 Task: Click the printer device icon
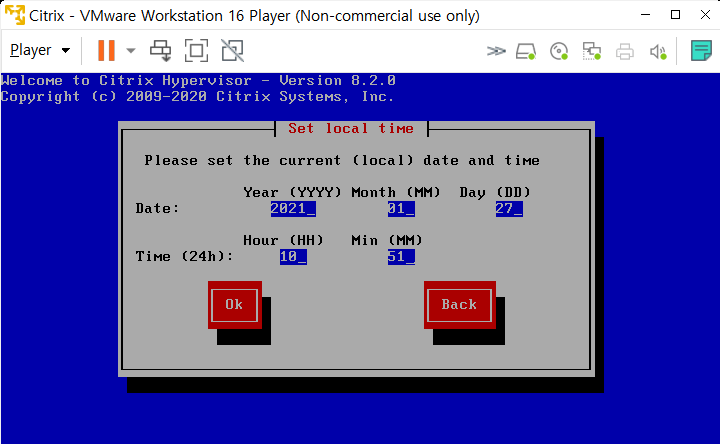pyautogui.click(x=624, y=51)
